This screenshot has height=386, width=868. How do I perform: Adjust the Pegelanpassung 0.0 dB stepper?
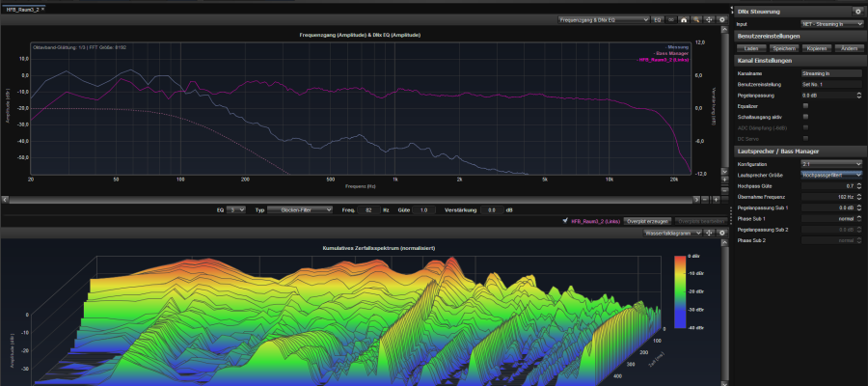tap(859, 96)
